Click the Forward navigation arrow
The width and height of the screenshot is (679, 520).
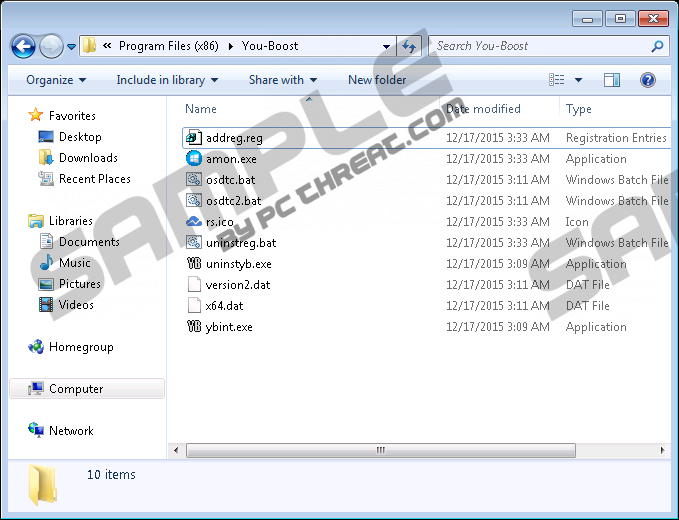[51, 46]
